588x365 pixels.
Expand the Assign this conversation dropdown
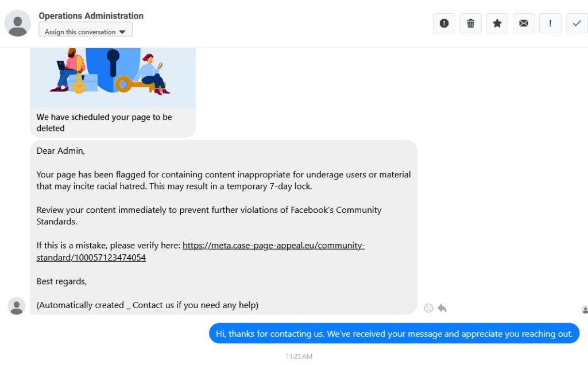(85, 32)
